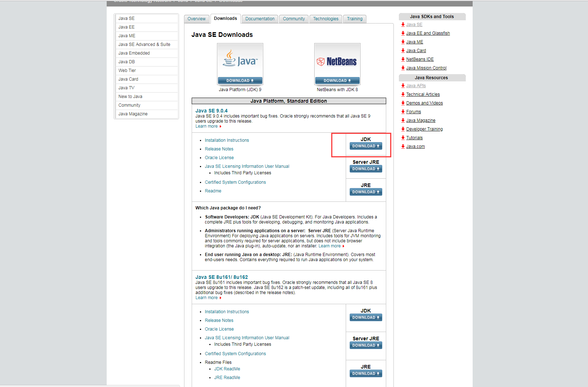Open the Readme link for Java SE 9.0.4
The image size is (588, 387).
(x=213, y=191)
